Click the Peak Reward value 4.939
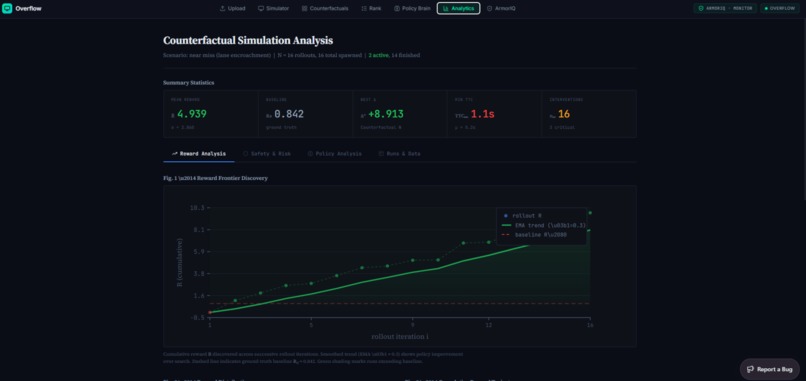Screen dimensions: 806x381 [x=192, y=114]
